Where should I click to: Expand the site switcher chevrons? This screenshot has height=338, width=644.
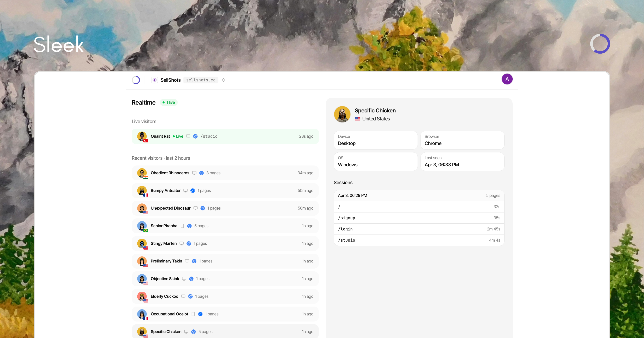tap(223, 80)
